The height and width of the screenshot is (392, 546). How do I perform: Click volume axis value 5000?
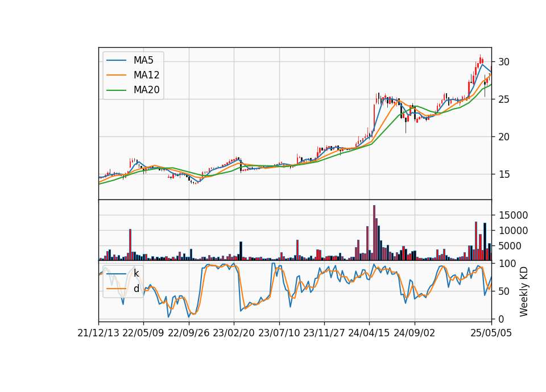pos(510,246)
